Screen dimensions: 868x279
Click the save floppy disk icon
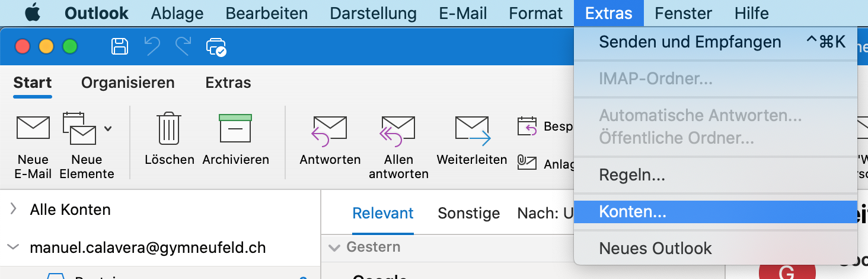[x=120, y=46]
